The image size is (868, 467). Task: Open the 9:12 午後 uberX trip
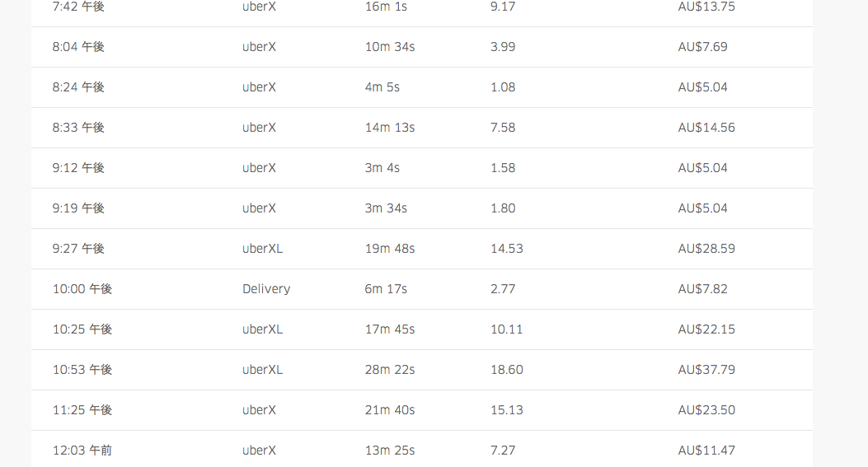click(x=422, y=168)
